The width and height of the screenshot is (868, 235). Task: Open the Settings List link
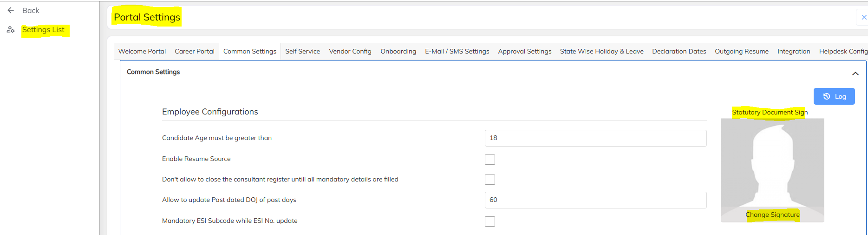[43, 30]
